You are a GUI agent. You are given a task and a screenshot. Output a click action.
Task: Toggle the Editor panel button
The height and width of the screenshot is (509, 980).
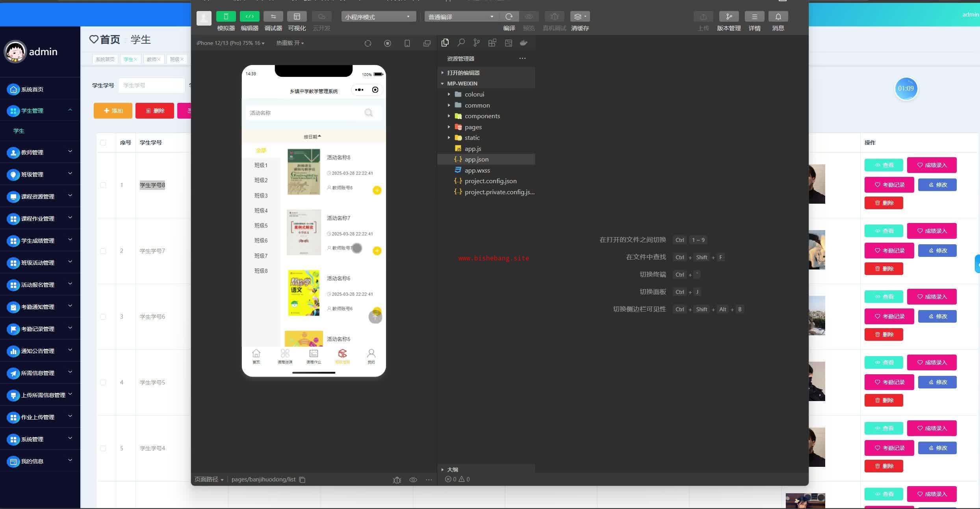[x=249, y=17]
